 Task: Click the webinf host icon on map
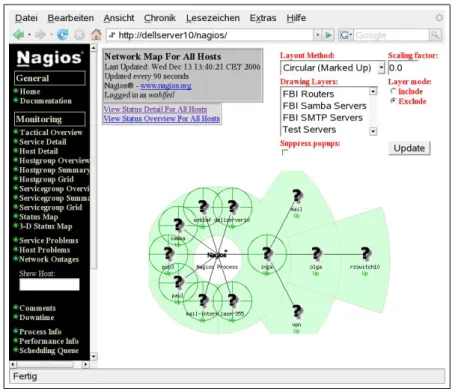pyautogui.click(x=203, y=207)
